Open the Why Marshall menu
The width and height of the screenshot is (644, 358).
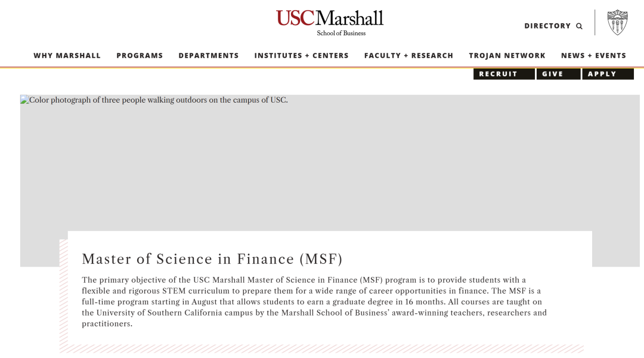67,55
